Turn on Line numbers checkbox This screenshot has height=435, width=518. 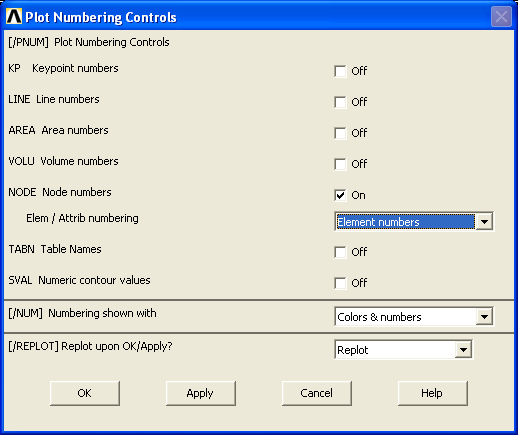pos(340,102)
